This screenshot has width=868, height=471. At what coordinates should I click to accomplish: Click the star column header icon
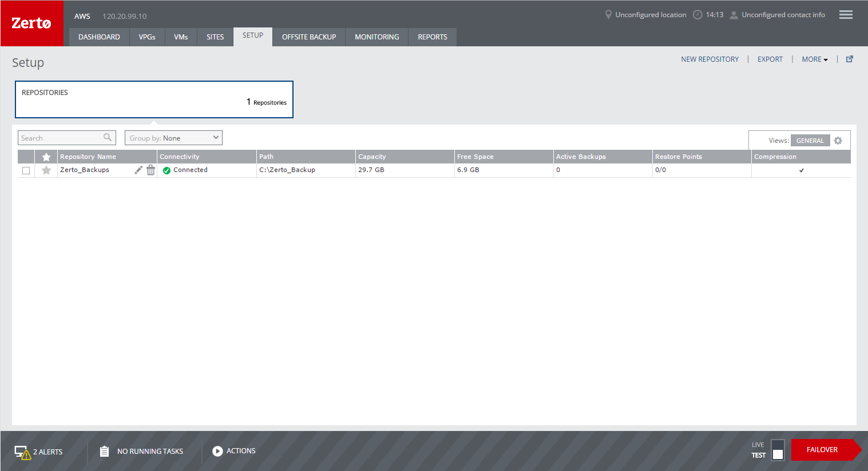[x=46, y=157]
